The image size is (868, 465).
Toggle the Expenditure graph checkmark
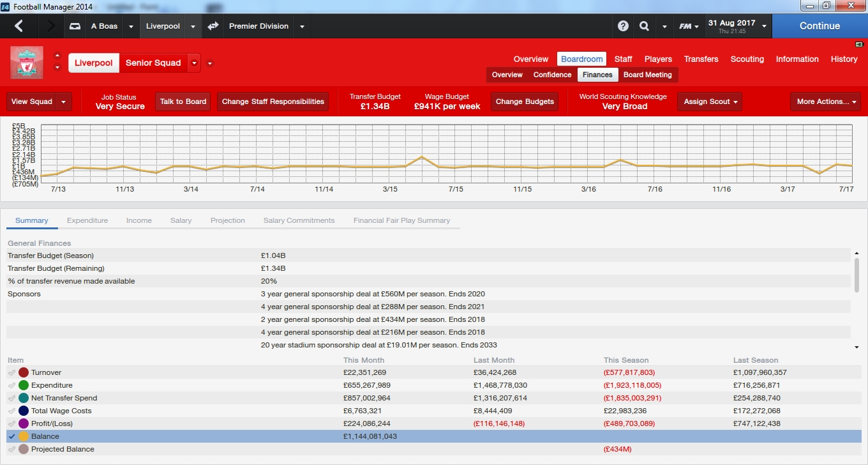tap(11, 385)
